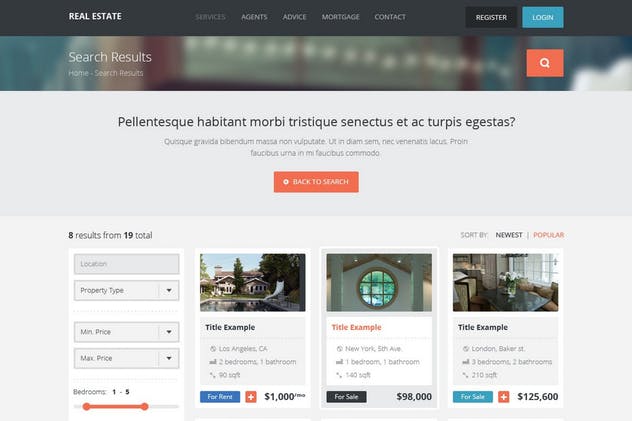Image resolution: width=632 pixels, height=421 pixels.
Task: Open the dining room property thumbnail
Action: click(505, 282)
